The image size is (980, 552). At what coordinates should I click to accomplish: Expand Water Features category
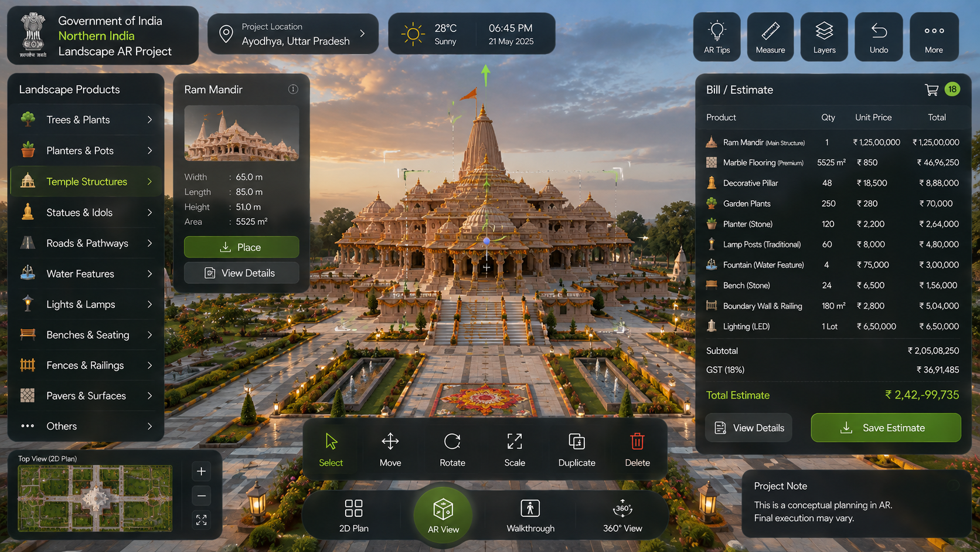(x=86, y=273)
